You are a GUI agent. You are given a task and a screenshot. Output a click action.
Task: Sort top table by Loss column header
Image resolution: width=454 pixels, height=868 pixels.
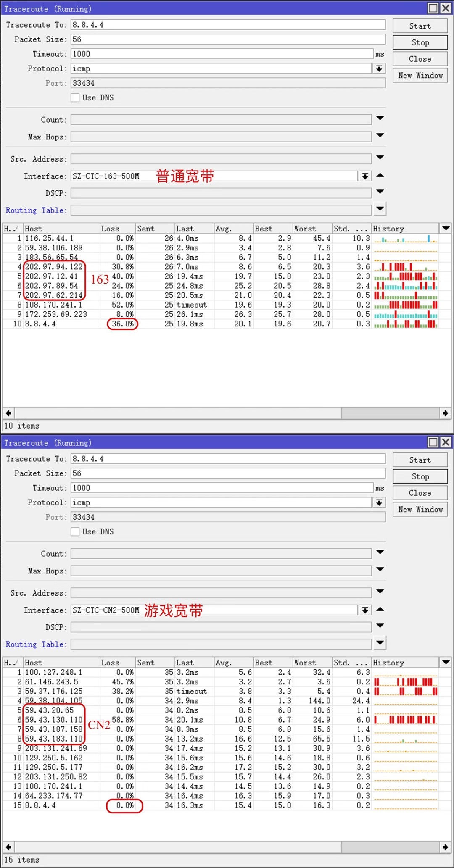pyautogui.click(x=117, y=229)
